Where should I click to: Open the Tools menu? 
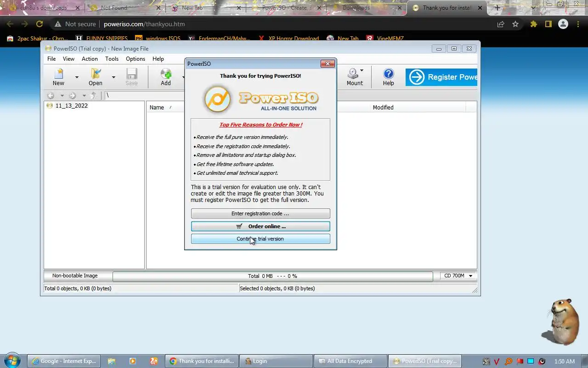pyautogui.click(x=112, y=59)
